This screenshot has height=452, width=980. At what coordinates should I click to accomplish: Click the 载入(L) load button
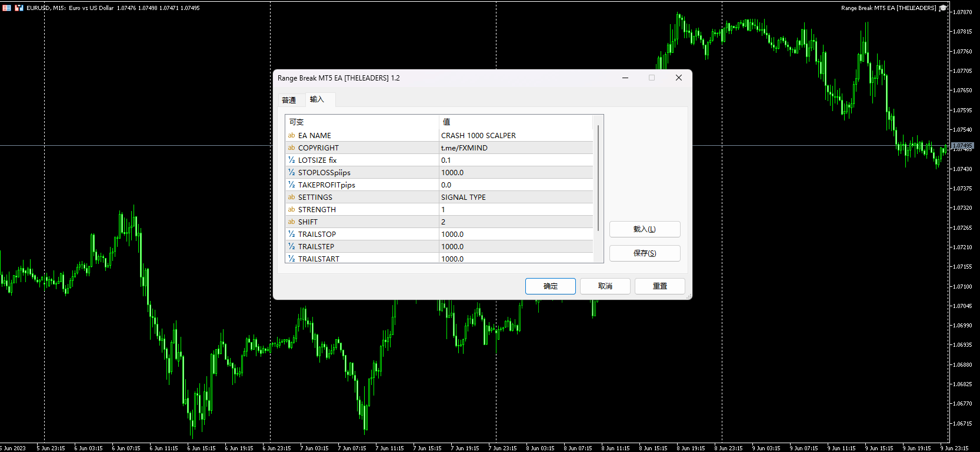point(645,229)
